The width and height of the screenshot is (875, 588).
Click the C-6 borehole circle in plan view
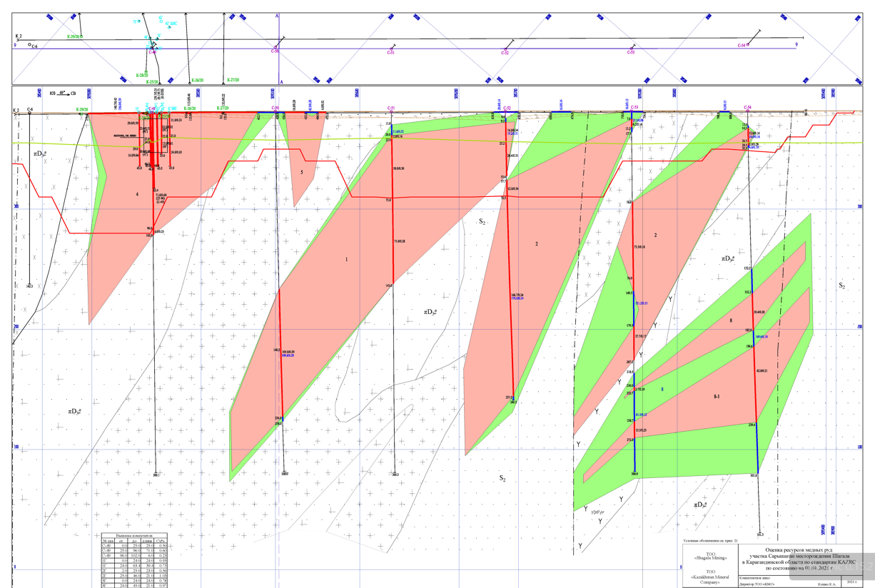coord(30,44)
